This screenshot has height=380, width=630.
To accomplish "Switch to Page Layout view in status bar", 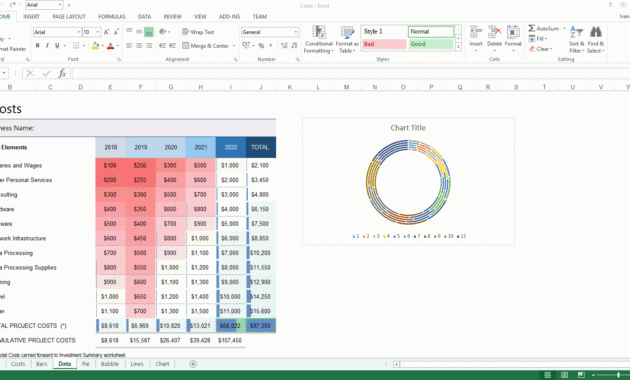I will pyautogui.click(x=564, y=375).
